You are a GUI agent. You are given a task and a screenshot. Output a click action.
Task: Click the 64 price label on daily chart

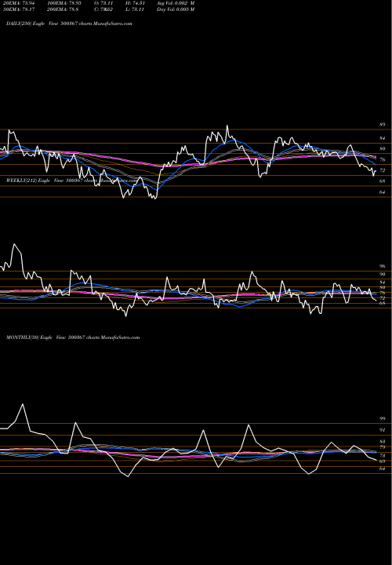[382, 192]
